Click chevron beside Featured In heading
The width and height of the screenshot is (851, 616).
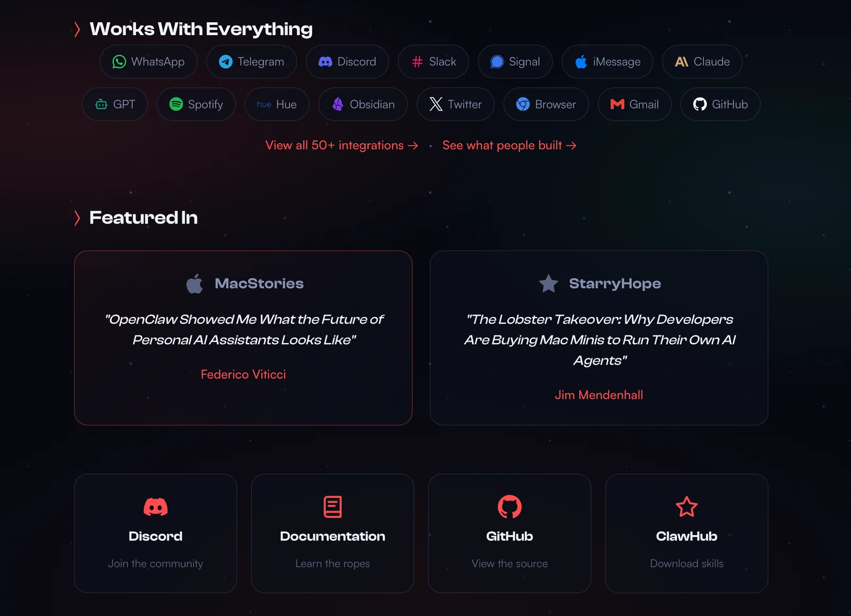(x=78, y=218)
